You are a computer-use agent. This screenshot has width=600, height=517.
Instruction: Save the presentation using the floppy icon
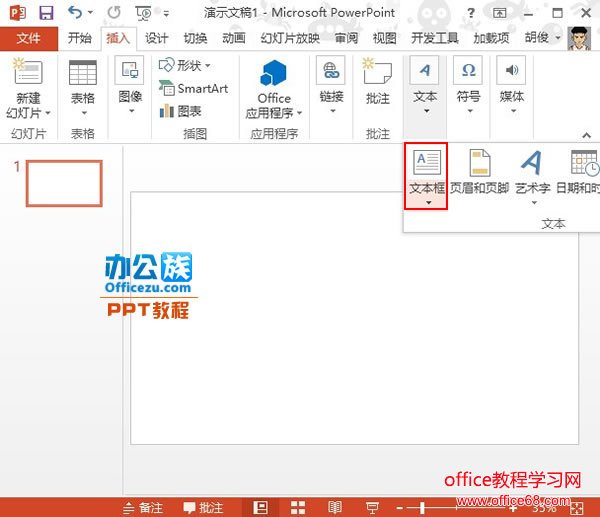[x=46, y=13]
